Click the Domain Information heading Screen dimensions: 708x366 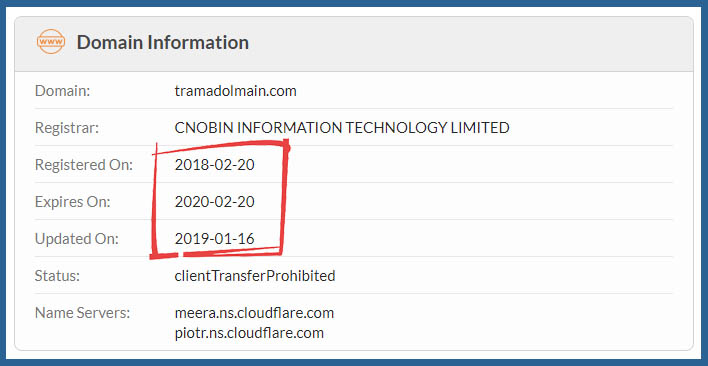[163, 42]
